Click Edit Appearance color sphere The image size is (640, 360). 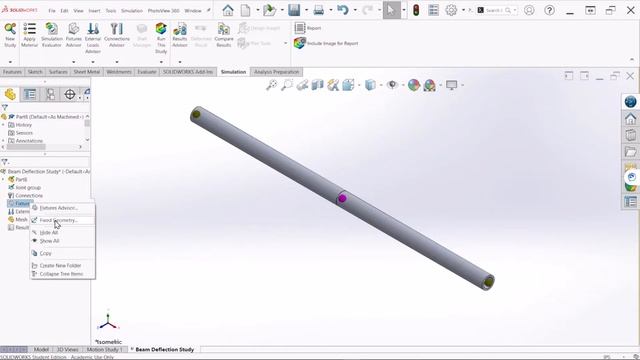(414, 85)
